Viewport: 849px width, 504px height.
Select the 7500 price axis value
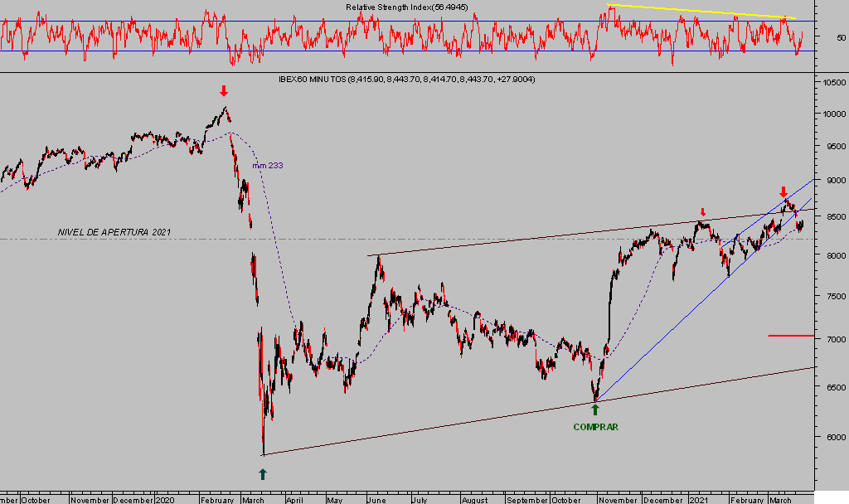(x=836, y=297)
